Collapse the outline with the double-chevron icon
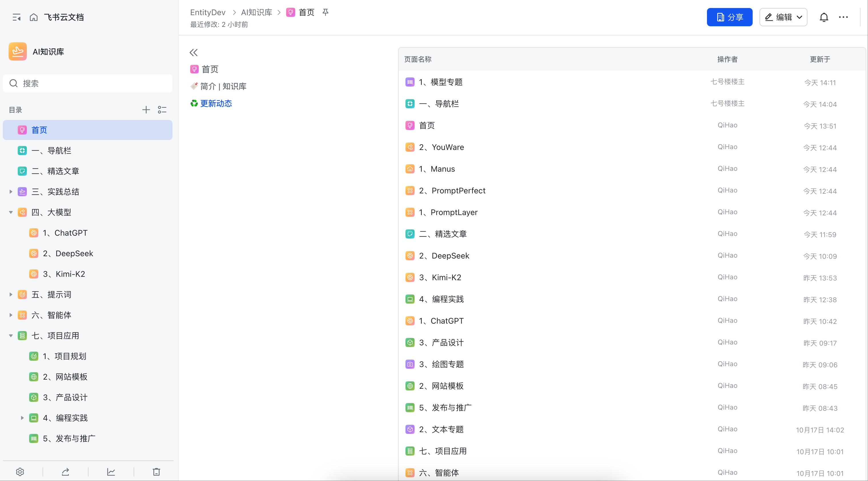Image resolution: width=868 pixels, height=481 pixels. [x=193, y=53]
